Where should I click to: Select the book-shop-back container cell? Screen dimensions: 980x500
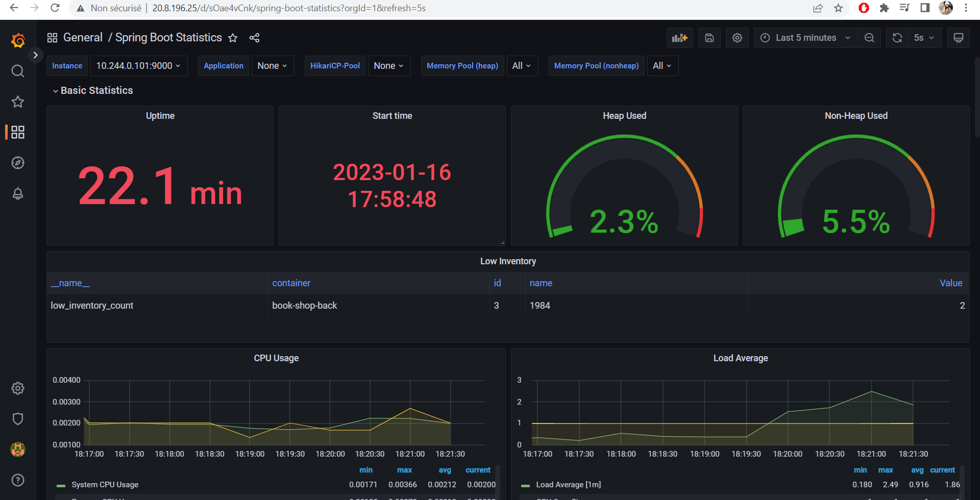[378, 306]
